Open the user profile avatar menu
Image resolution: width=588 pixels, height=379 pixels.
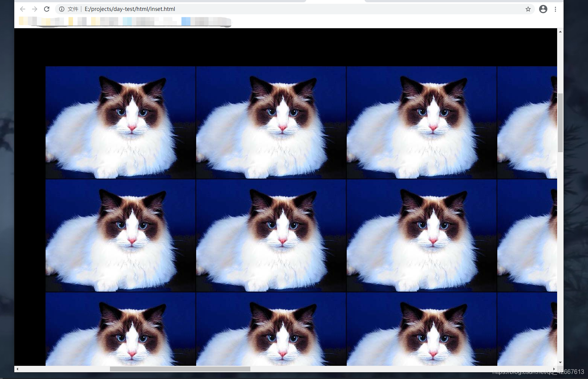coord(543,9)
